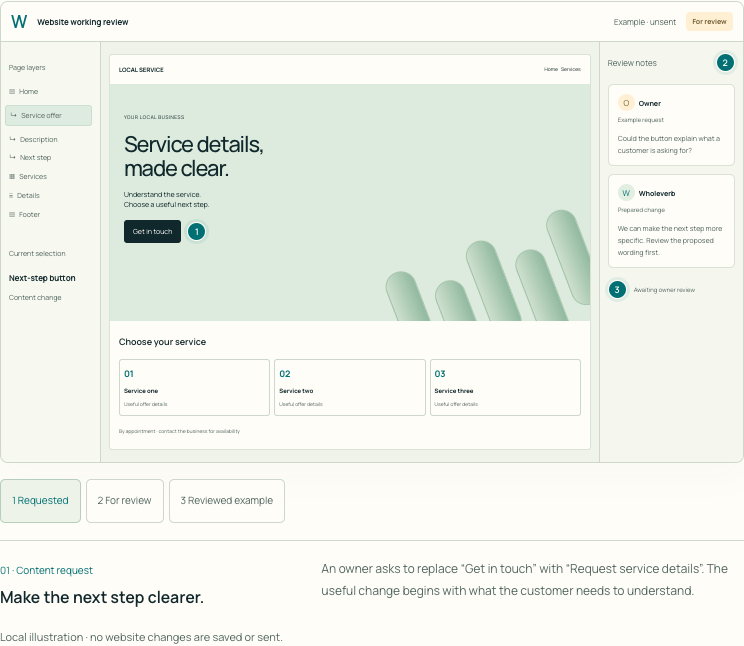Select the Services layer
744x646 pixels.
28,177
